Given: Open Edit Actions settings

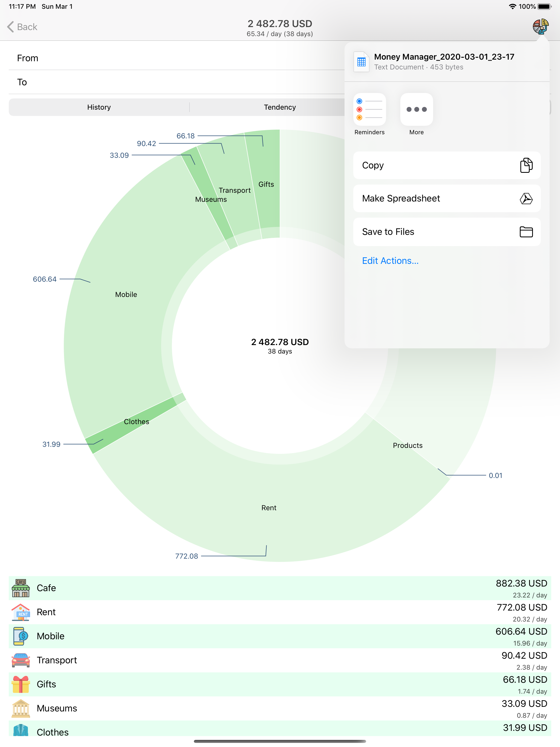Looking at the screenshot, I should 390,260.
